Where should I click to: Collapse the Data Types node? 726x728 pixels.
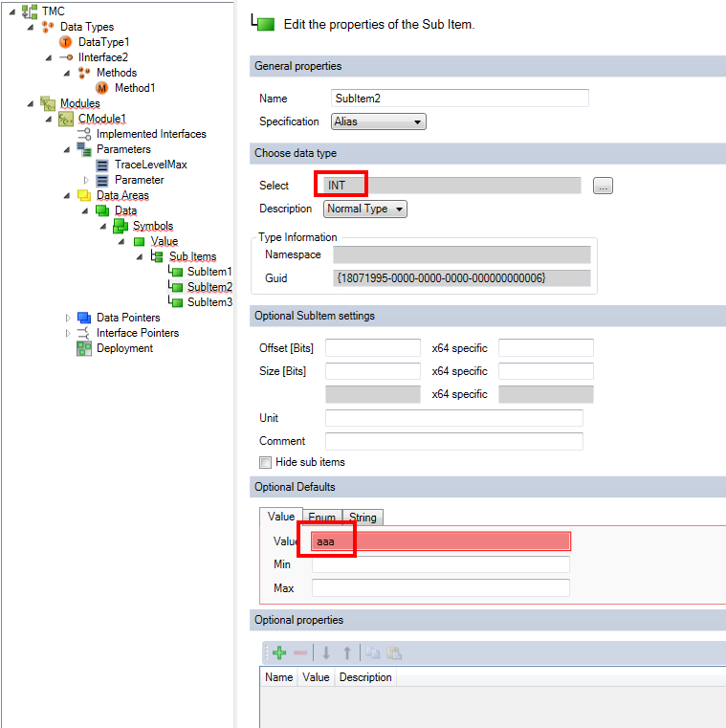[x=31, y=27]
